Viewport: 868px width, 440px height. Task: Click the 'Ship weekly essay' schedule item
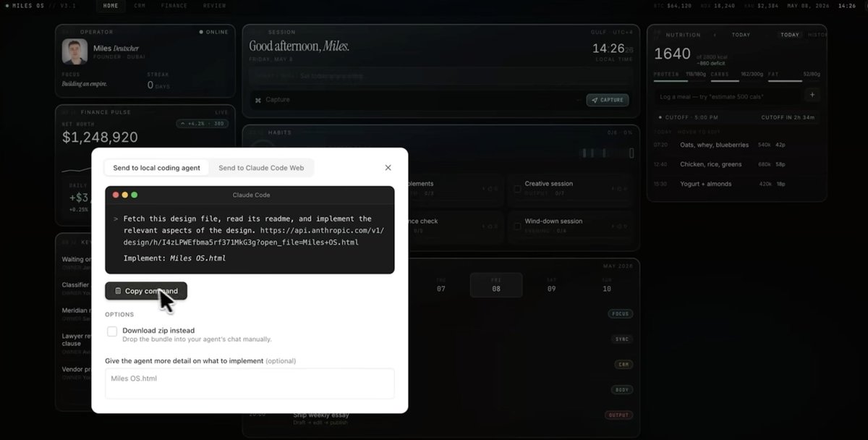click(321, 415)
